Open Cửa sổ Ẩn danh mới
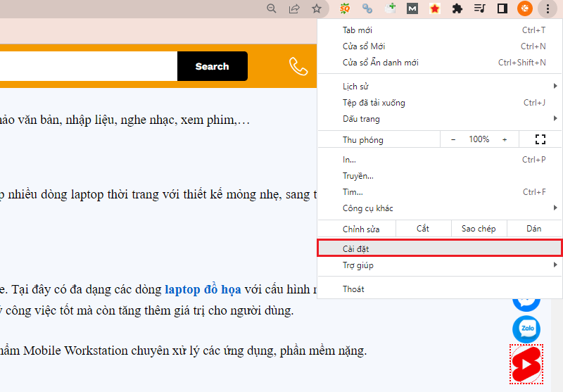This screenshot has width=563, height=392. (x=439, y=63)
